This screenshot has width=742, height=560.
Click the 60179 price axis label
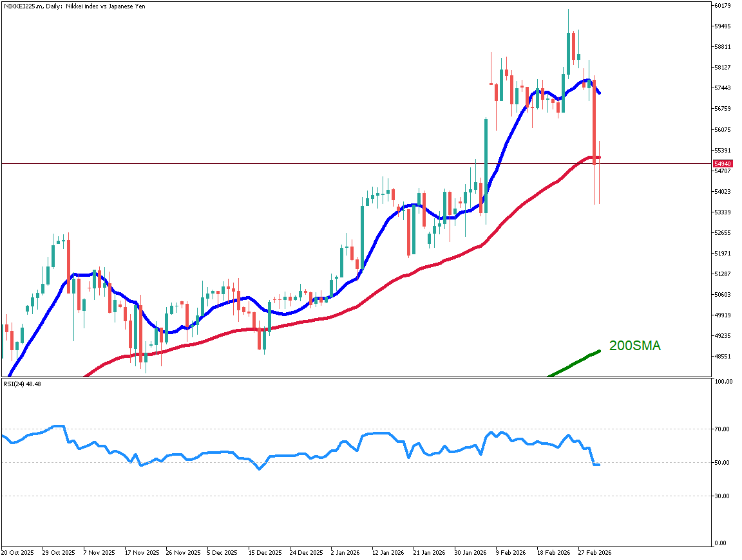pyautogui.click(x=723, y=6)
